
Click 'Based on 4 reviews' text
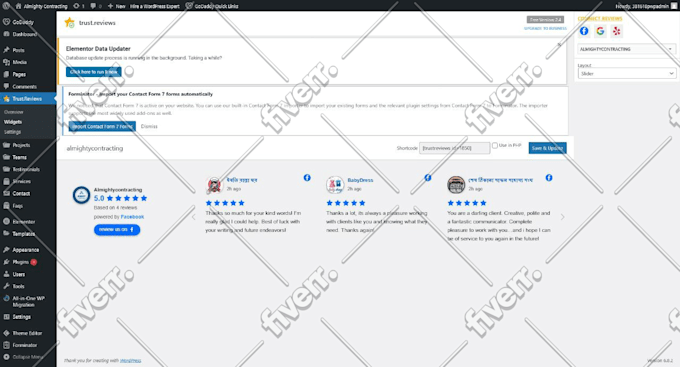coord(115,207)
